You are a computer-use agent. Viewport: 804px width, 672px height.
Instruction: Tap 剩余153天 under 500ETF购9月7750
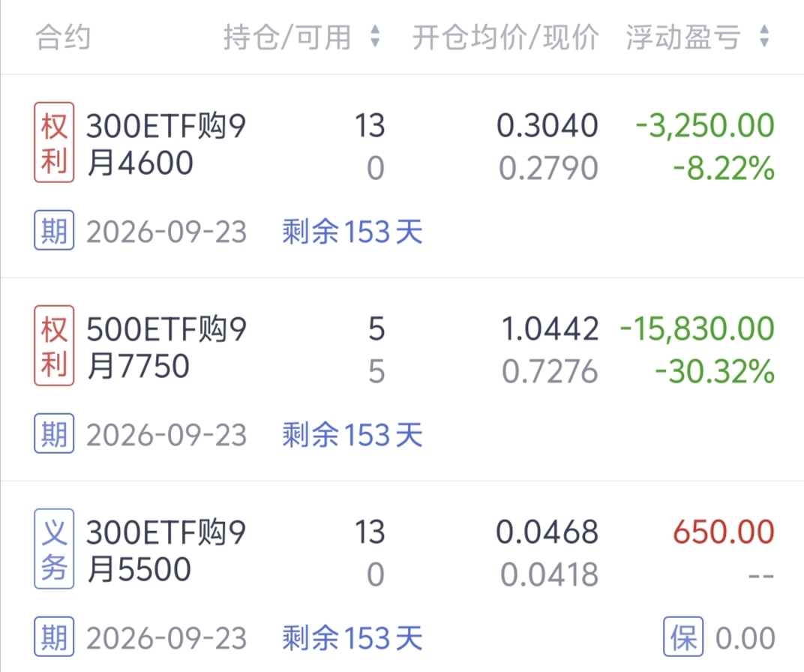(352, 434)
